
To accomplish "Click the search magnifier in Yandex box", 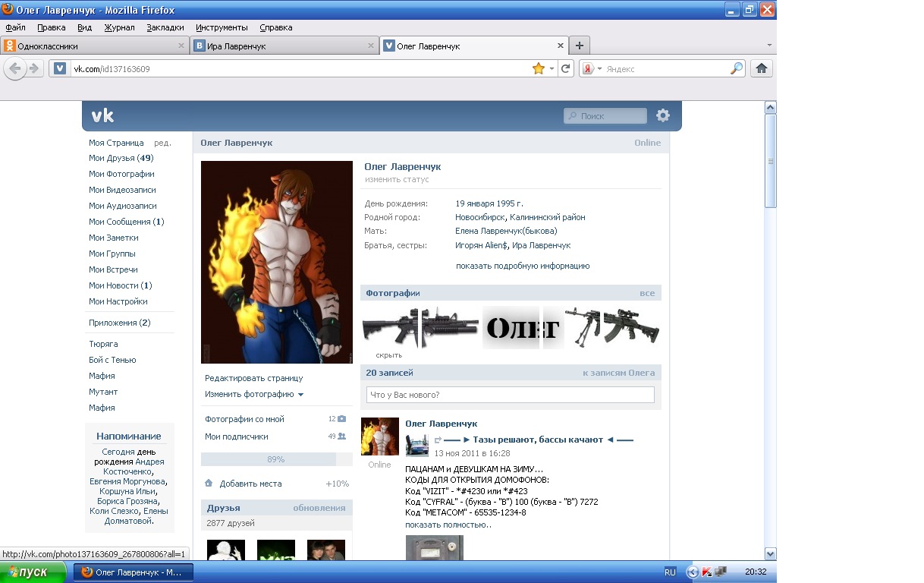I will point(737,68).
